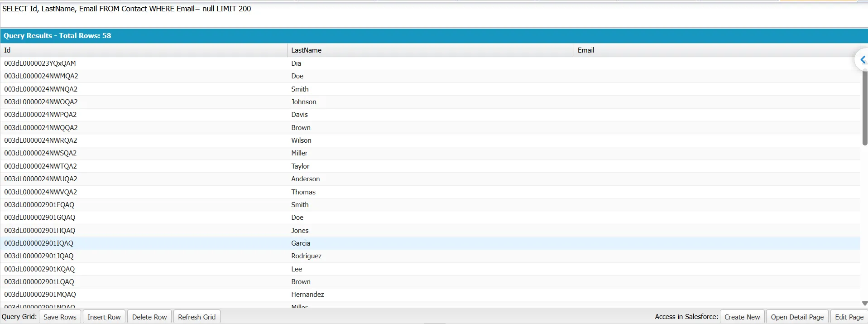Viewport: 868px width, 324px height.
Task: Select Id cell 003dL000002901FQAQ
Action: coord(144,205)
